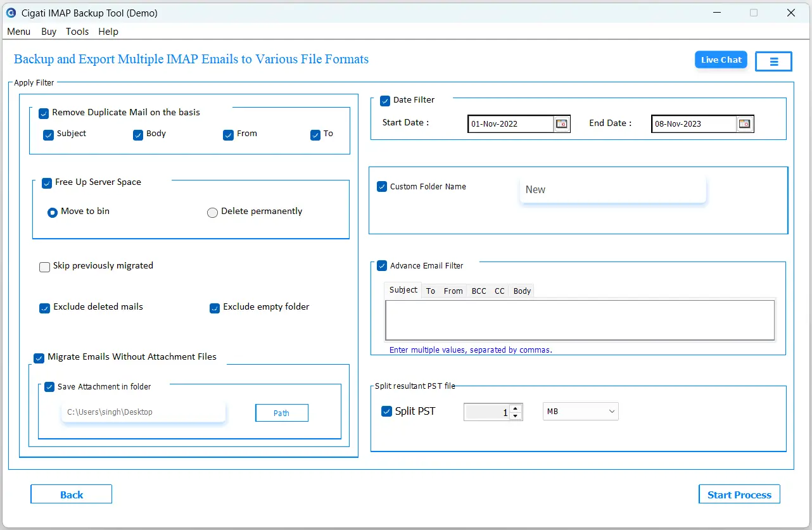Viewport: 812px width, 530px height.
Task: Switch to the BCC filter tab
Action: [x=479, y=291]
